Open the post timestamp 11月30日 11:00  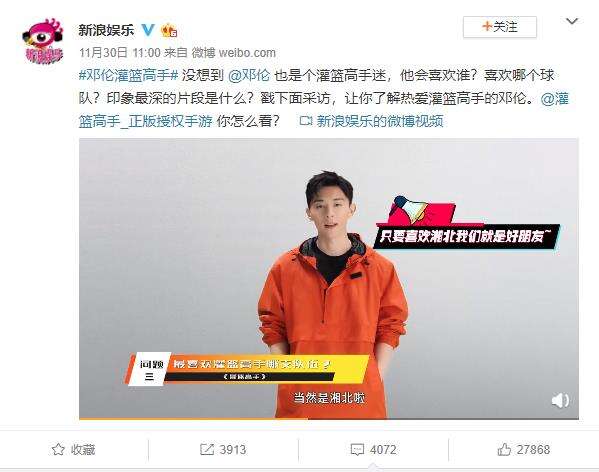pyautogui.click(x=120, y=53)
